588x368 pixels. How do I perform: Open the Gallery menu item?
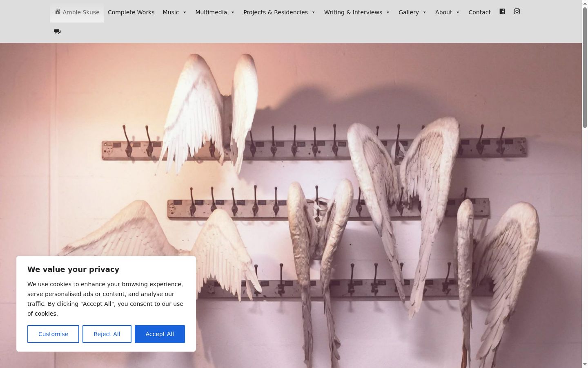coord(409,12)
